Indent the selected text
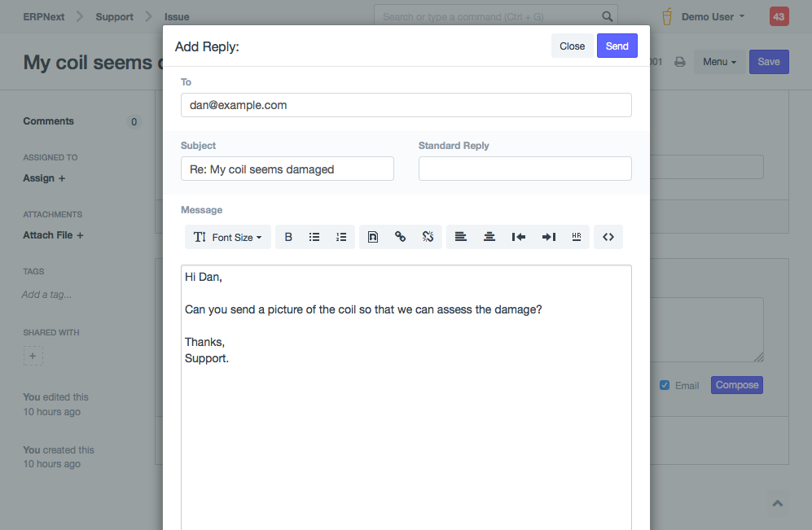812x530 pixels. tap(548, 237)
